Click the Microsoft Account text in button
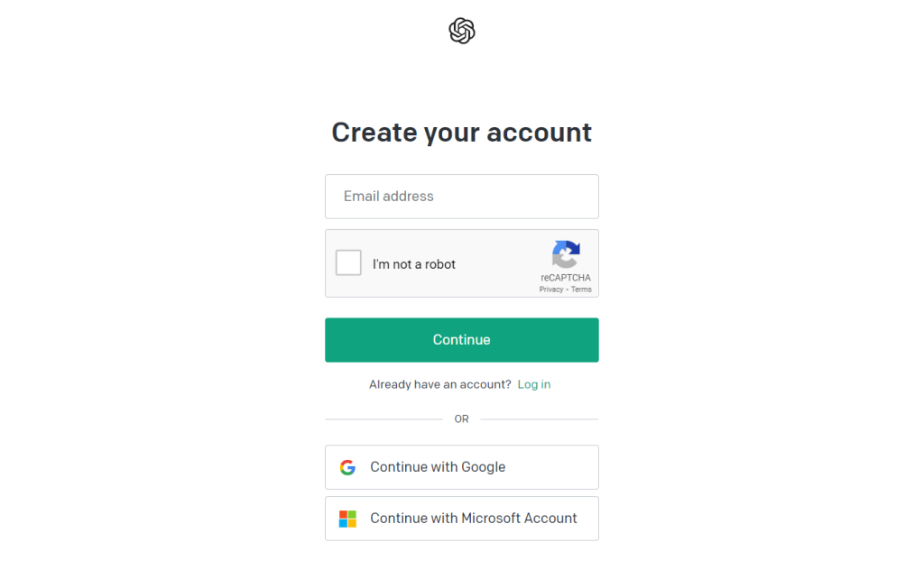Viewport: 924px width, 579px height. pyautogui.click(x=519, y=518)
